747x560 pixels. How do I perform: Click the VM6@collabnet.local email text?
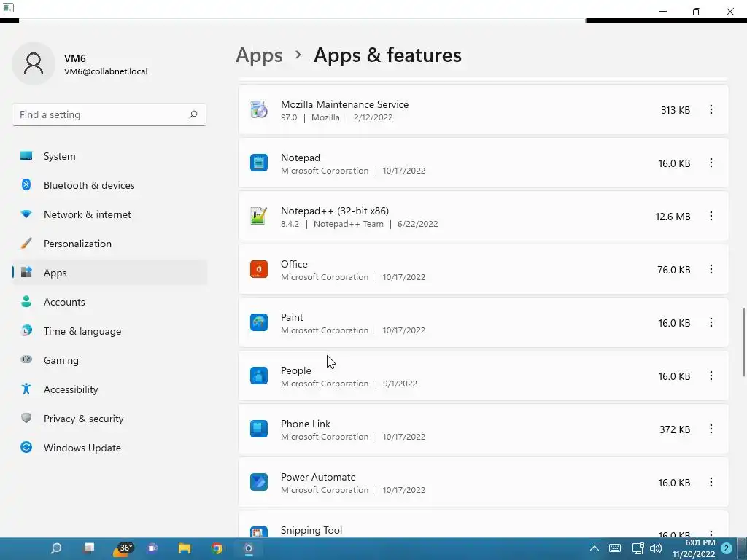point(106,71)
